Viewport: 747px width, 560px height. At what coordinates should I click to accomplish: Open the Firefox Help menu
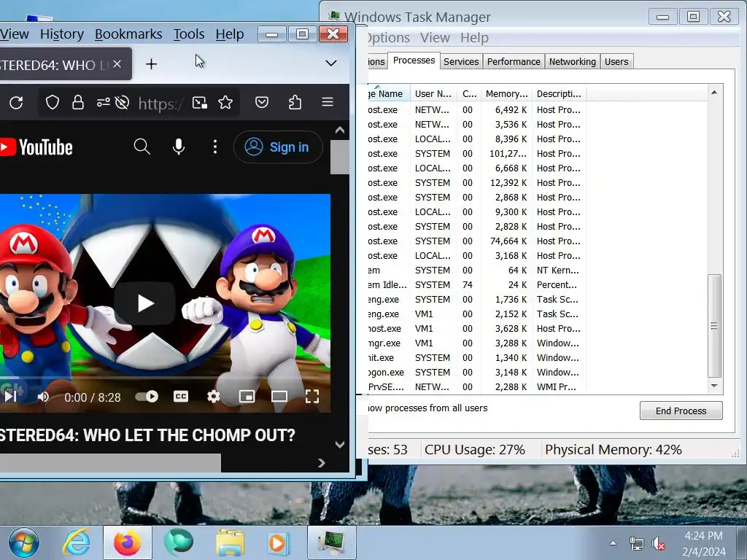[x=230, y=34]
